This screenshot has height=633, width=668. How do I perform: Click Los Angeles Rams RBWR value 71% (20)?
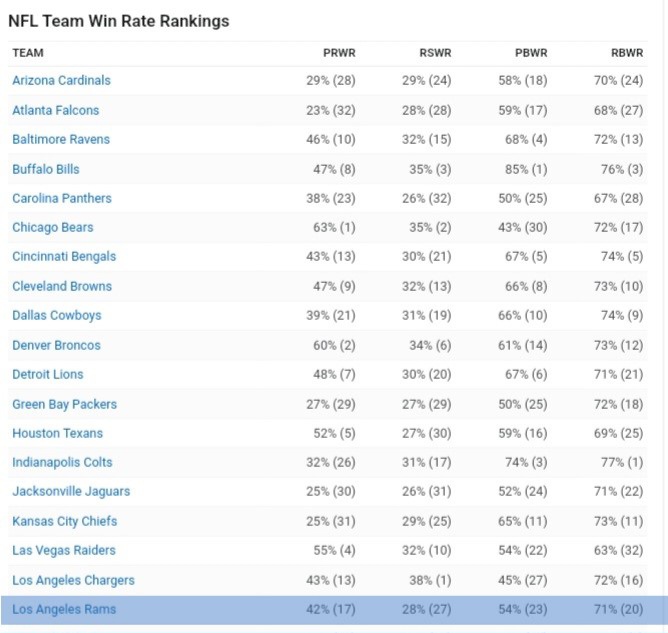coord(619,610)
